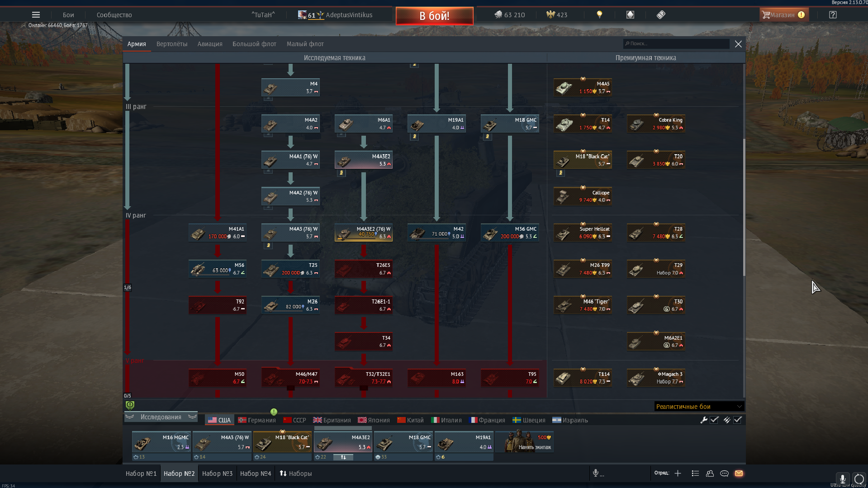868x488 pixels.
Task: Select the M41A1 light tank
Action: click(218, 232)
